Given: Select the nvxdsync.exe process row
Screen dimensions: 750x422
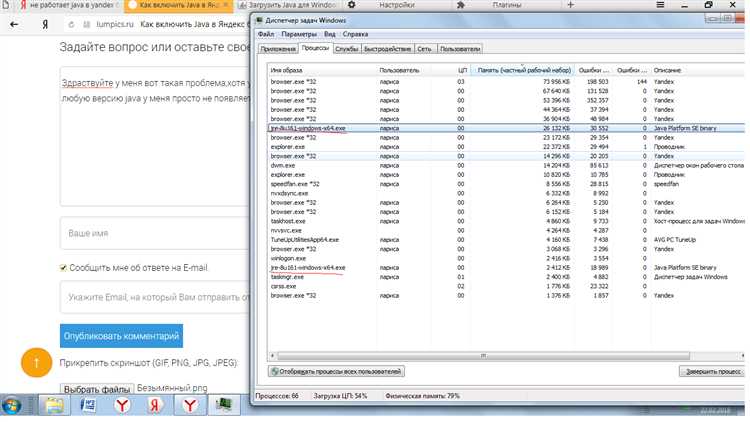Looking at the screenshot, I should point(506,193).
